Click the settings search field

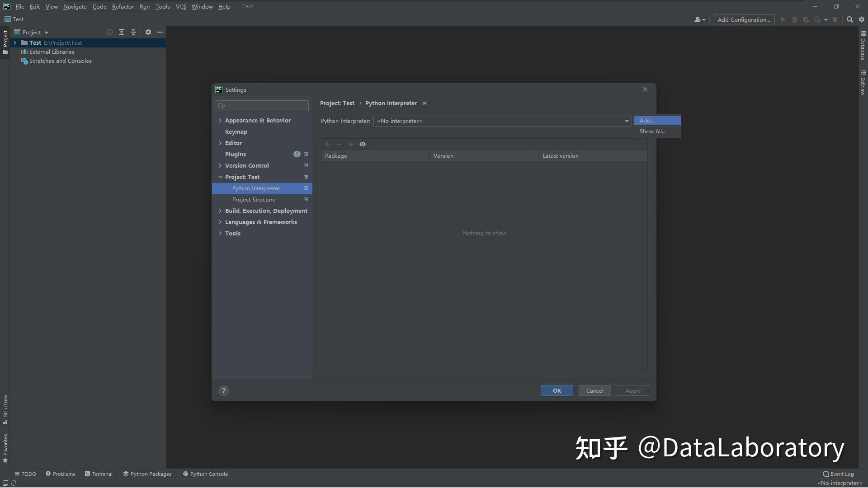[x=262, y=106]
